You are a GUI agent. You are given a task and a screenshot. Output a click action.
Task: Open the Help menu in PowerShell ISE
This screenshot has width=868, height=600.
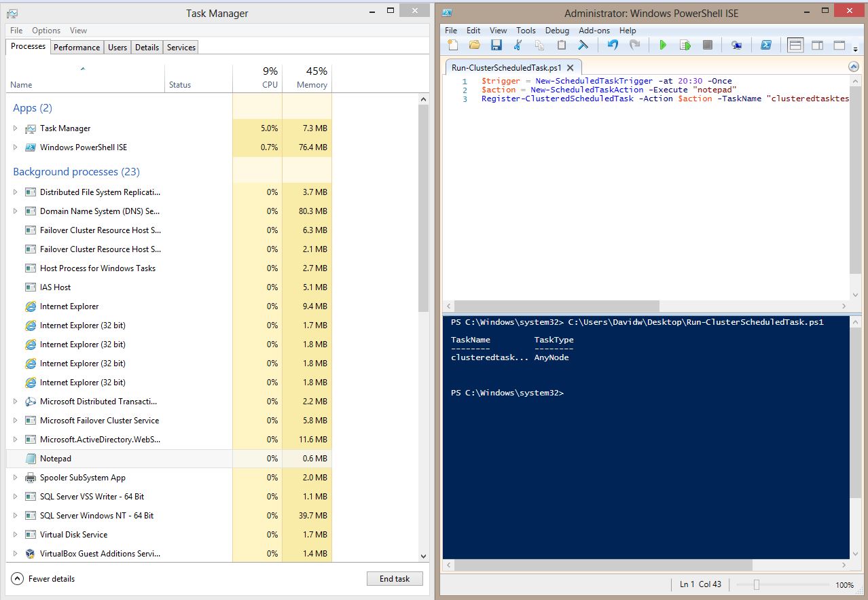pos(628,30)
